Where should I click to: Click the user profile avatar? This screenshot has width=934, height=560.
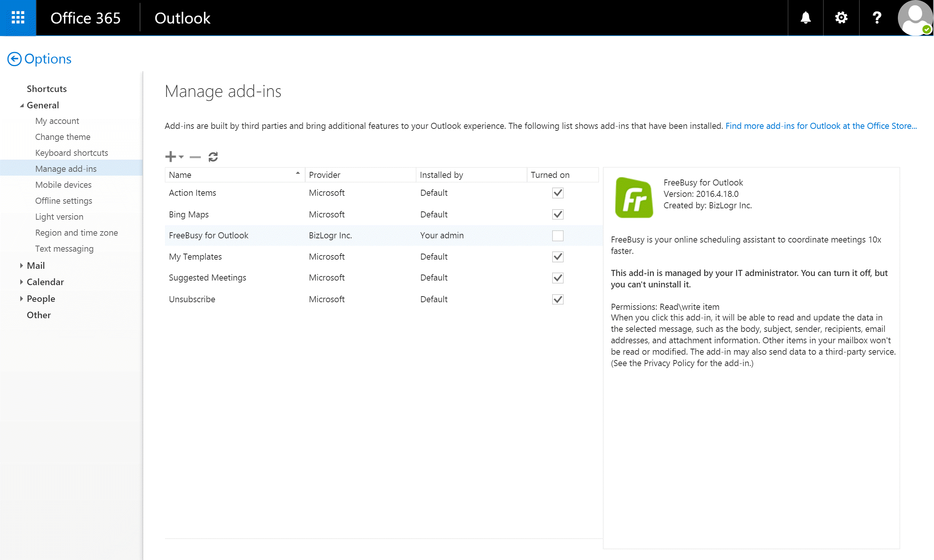coord(915,18)
